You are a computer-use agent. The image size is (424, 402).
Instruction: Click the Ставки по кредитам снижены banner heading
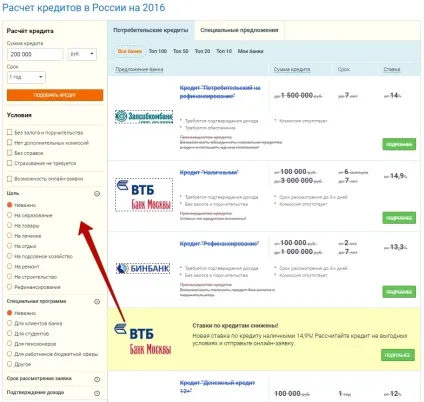click(235, 325)
